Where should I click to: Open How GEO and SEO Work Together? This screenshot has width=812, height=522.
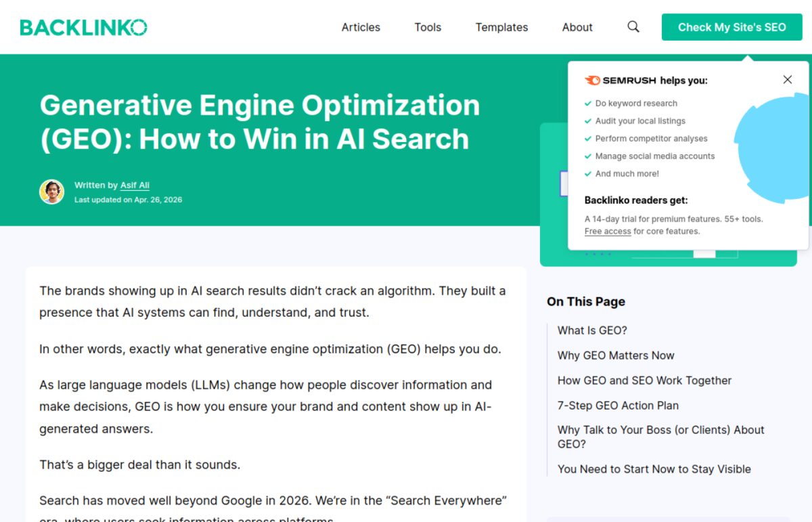click(644, 380)
